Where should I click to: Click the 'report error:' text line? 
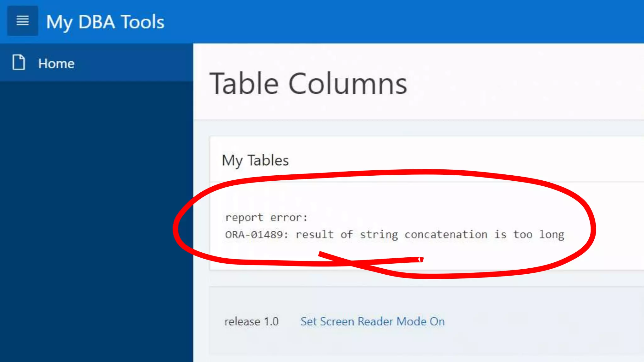(266, 217)
